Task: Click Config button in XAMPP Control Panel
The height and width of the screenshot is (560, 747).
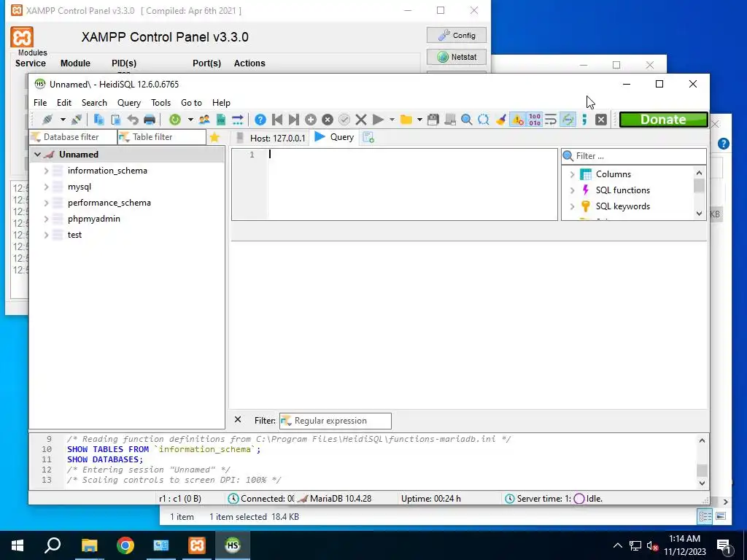Action: pyautogui.click(x=457, y=35)
